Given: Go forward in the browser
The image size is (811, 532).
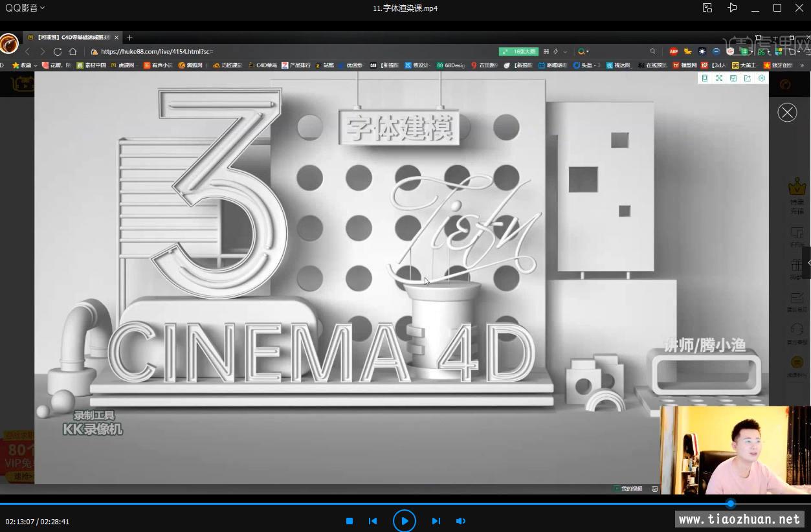Looking at the screenshot, I should click(x=42, y=51).
